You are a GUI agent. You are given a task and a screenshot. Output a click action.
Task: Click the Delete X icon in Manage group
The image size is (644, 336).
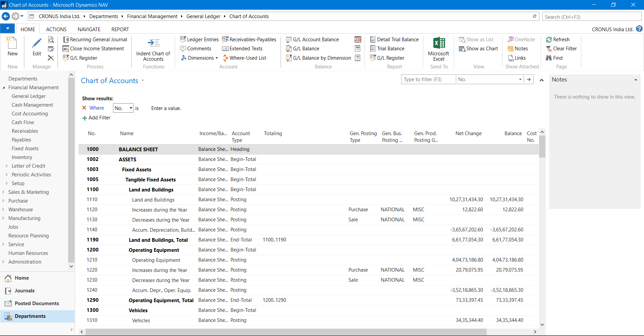(x=51, y=58)
